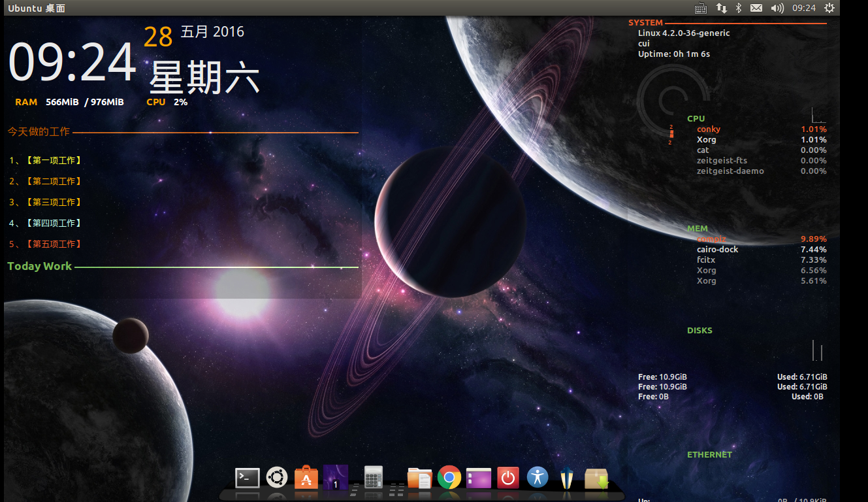Click the ETHERNET section heading

tap(709, 455)
